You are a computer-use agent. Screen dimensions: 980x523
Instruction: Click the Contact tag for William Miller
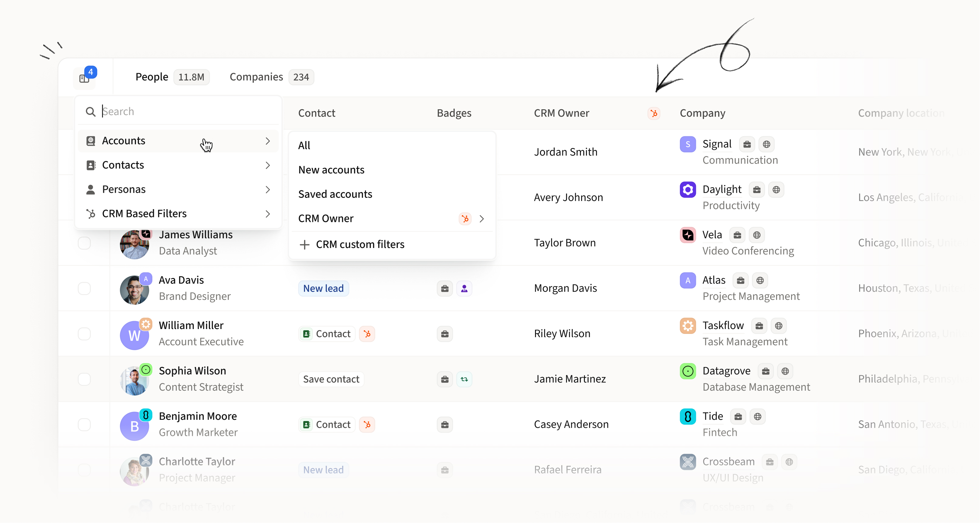point(327,334)
